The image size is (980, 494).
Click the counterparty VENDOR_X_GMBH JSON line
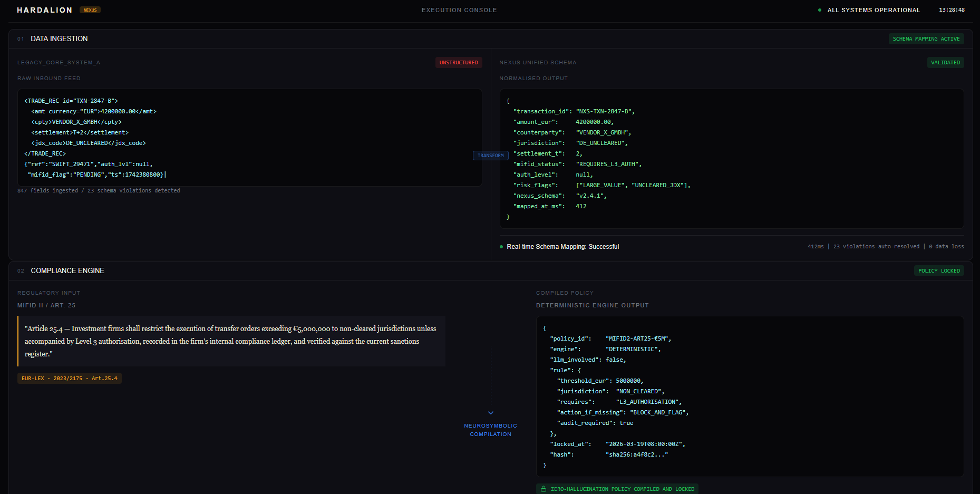(x=573, y=132)
